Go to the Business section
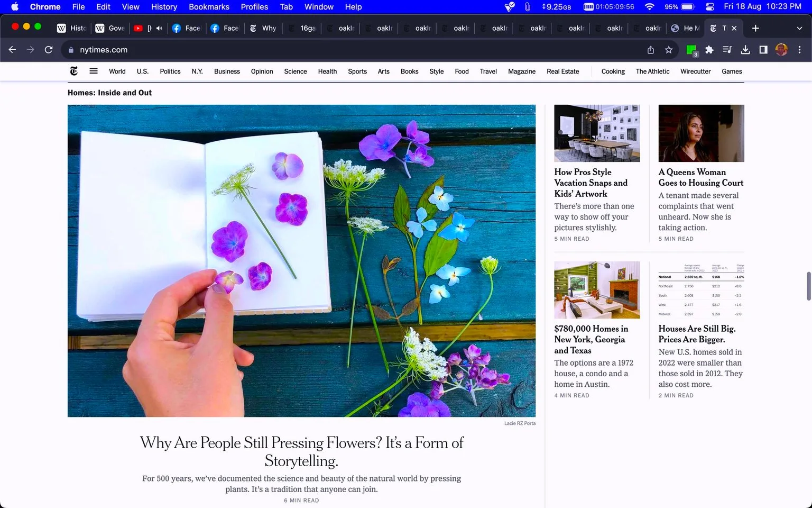This screenshot has height=508, width=812. [227, 71]
